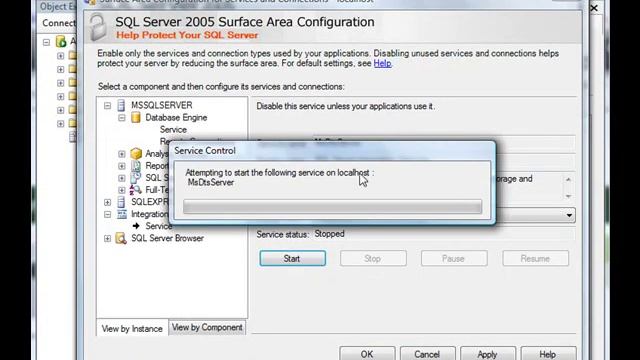The image size is (640, 360).
Task: Collapse the Integration Services node
Action: pos(107,214)
